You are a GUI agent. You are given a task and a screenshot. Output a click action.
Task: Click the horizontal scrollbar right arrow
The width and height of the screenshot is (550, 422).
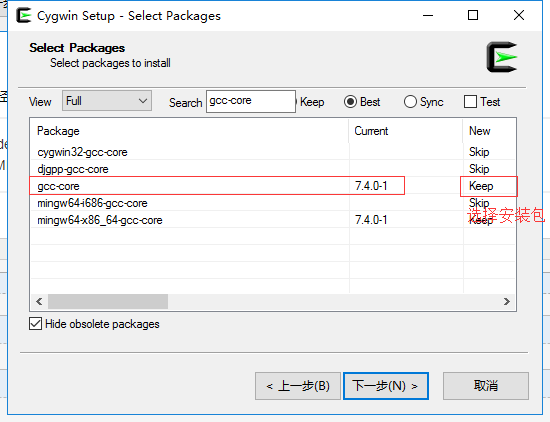(507, 301)
